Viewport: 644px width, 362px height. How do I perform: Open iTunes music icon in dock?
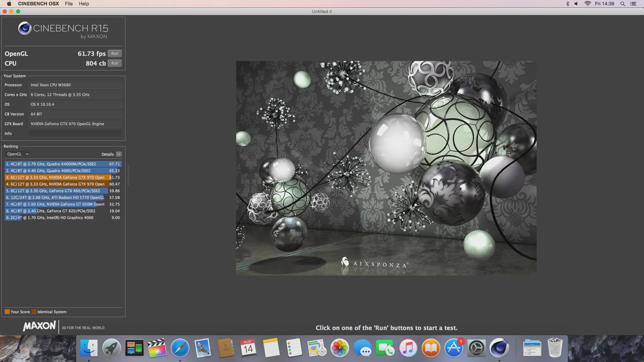[408, 348]
